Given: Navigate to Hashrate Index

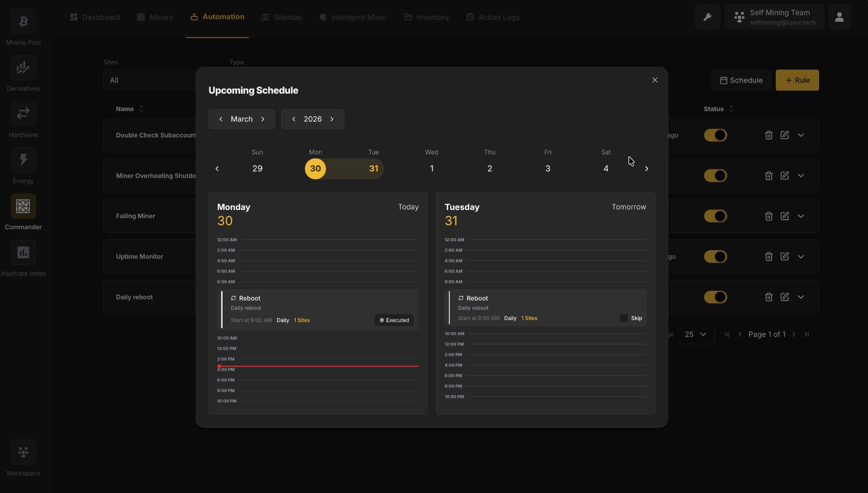Looking at the screenshot, I should [23, 252].
